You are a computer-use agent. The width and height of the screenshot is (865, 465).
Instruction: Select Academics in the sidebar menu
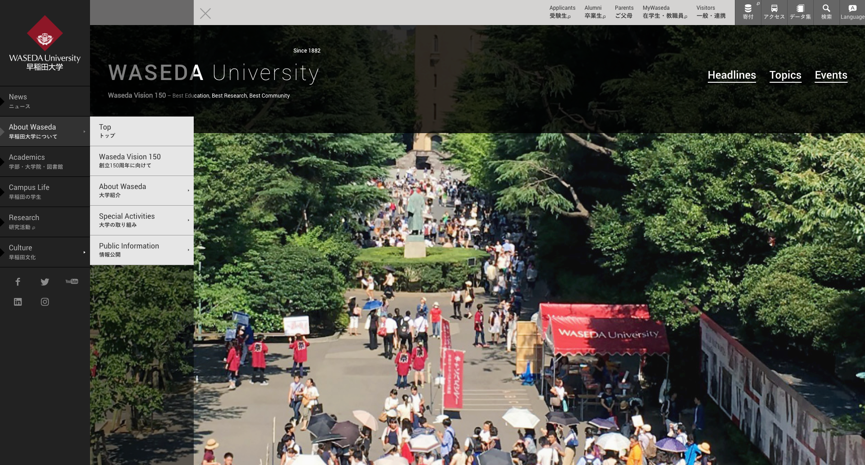(x=45, y=162)
